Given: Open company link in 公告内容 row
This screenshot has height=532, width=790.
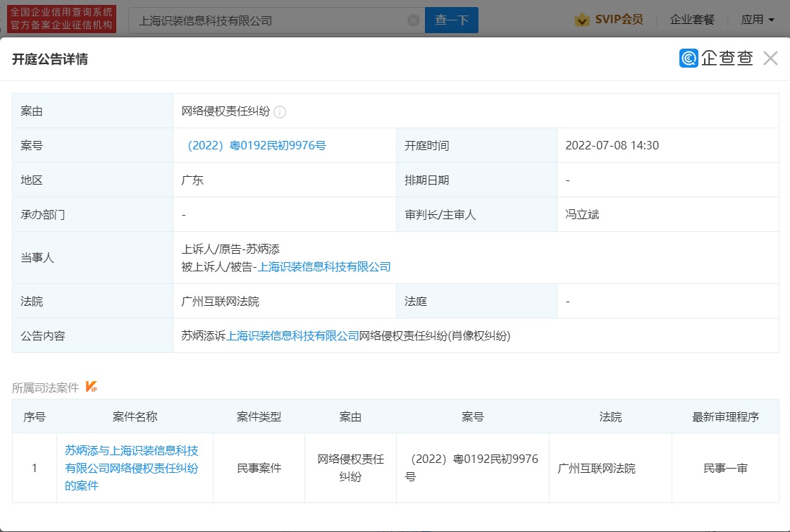Looking at the screenshot, I should 292,336.
